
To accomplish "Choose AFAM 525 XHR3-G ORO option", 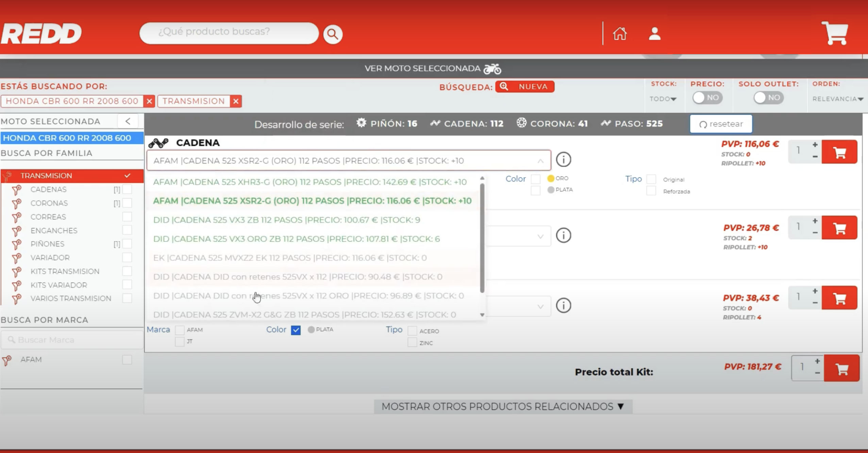I will tap(310, 182).
